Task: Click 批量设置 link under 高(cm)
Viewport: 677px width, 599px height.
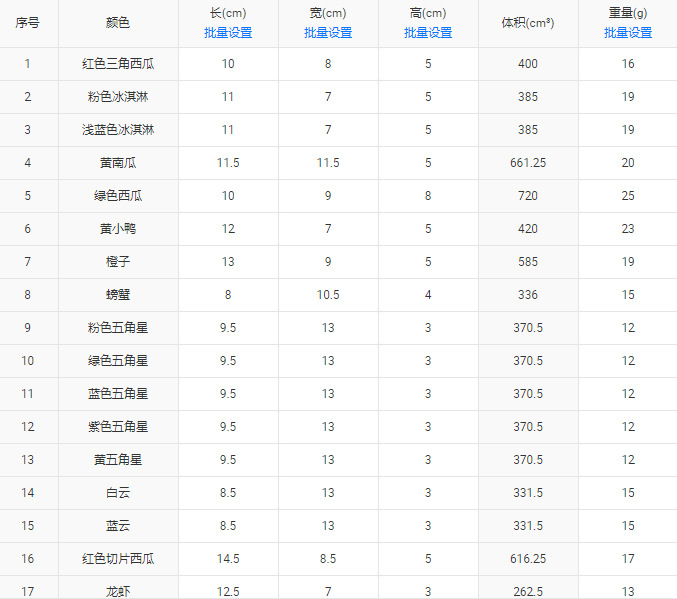Action: (428, 33)
